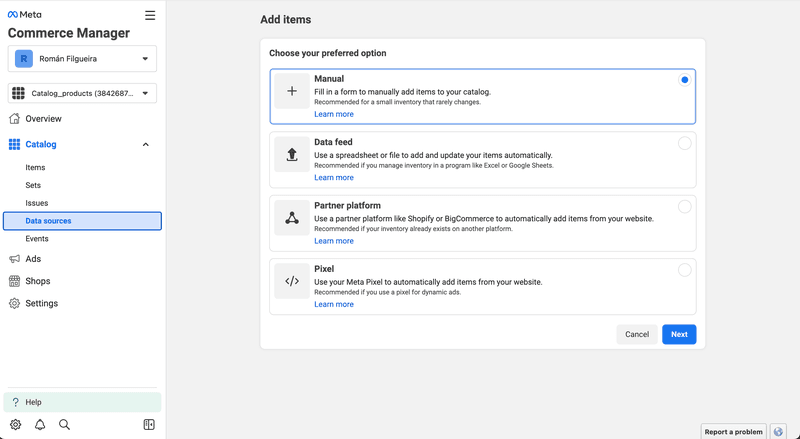
Task: Click the Cancel button
Action: [637, 334]
